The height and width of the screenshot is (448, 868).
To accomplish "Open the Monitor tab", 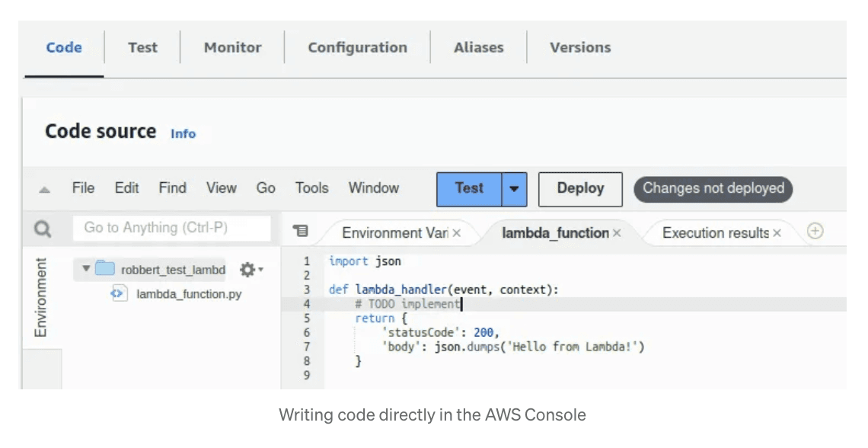I will point(232,48).
